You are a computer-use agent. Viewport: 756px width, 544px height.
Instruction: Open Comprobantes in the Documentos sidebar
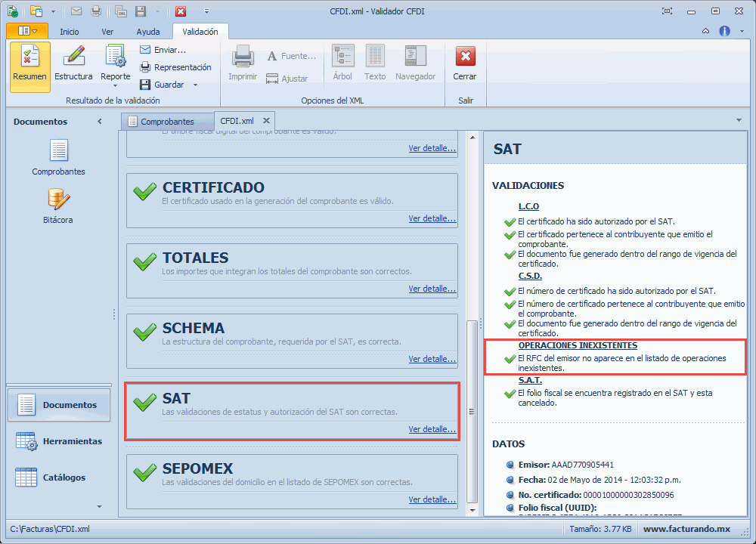pos(58,151)
